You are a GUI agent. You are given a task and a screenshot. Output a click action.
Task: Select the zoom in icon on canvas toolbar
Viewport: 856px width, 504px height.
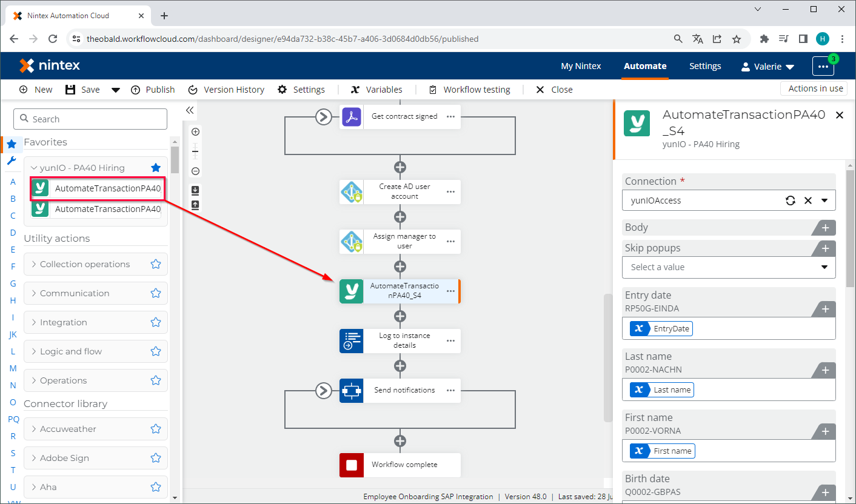tap(195, 131)
